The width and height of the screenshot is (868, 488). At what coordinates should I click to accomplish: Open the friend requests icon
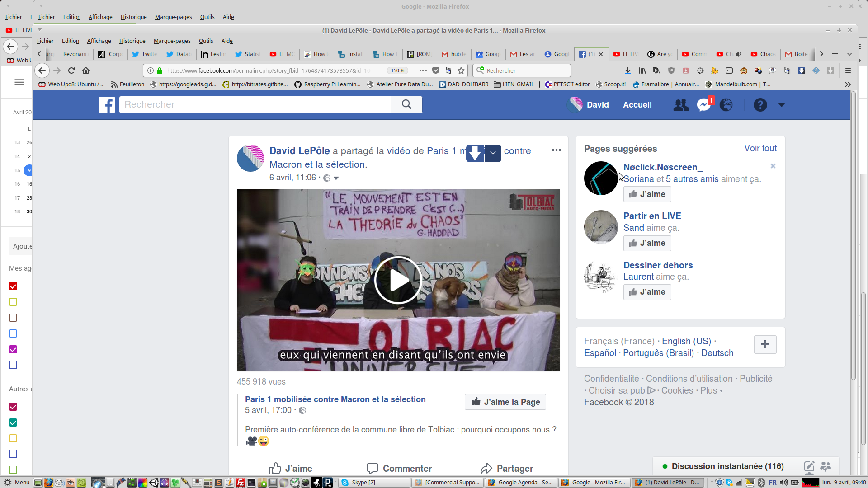pyautogui.click(x=681, y=105)
